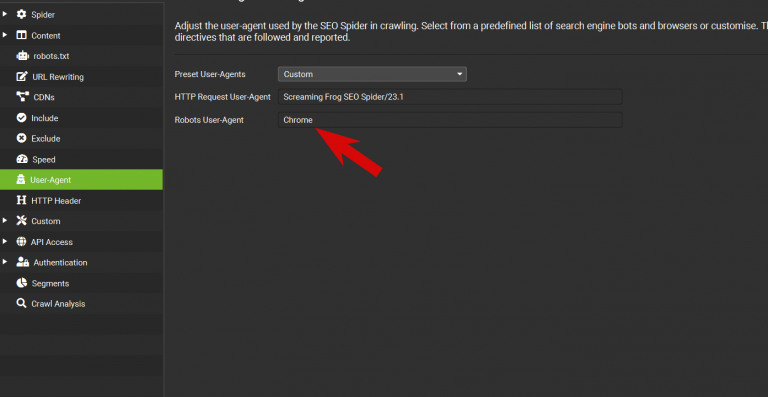This screenshot has width=768, height=397.
Task: Focus the HTTP Request User-Agent field
Action: click(x=450, y=97)
